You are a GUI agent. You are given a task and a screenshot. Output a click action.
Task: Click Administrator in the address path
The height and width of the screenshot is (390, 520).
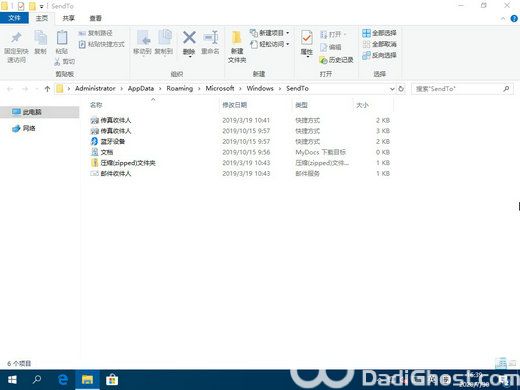pyautogui.click(x=95, y=88)
